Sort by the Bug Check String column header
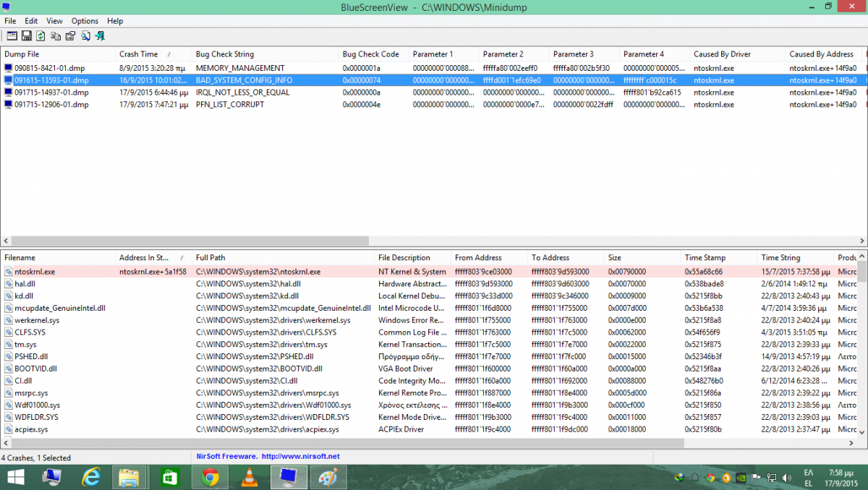Image resolution: width=868 pixels, height=490 pixels. tap(224, 54)
